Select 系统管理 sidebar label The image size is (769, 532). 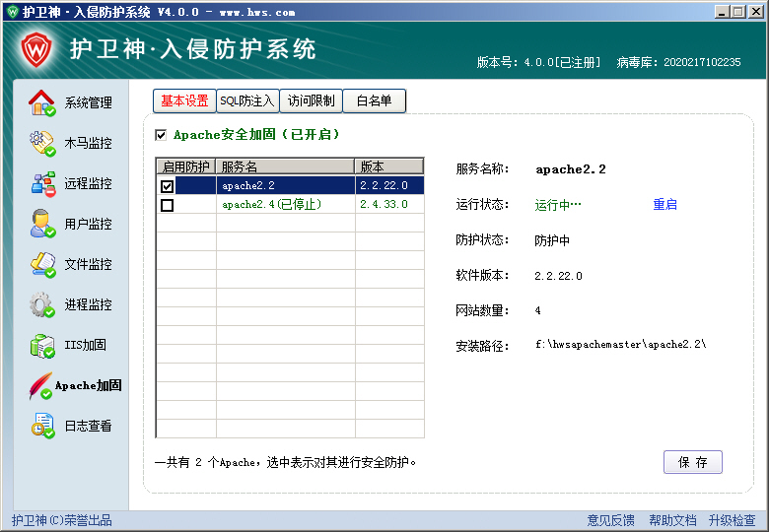(x=89, y=102)
